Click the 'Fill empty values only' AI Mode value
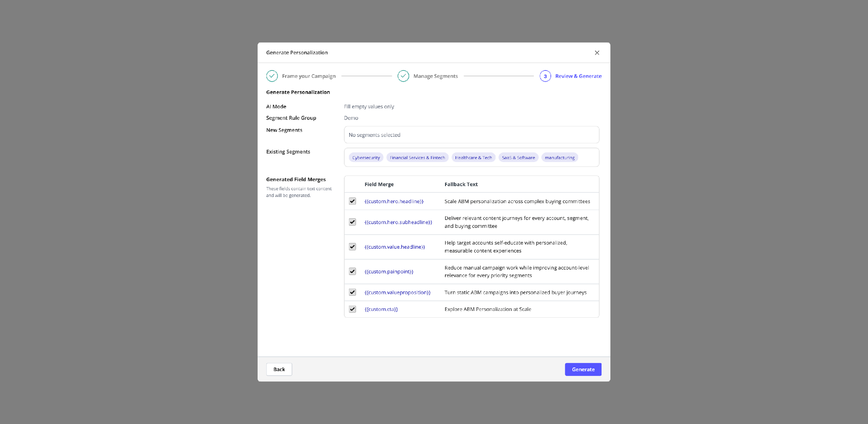 point(369,107)
